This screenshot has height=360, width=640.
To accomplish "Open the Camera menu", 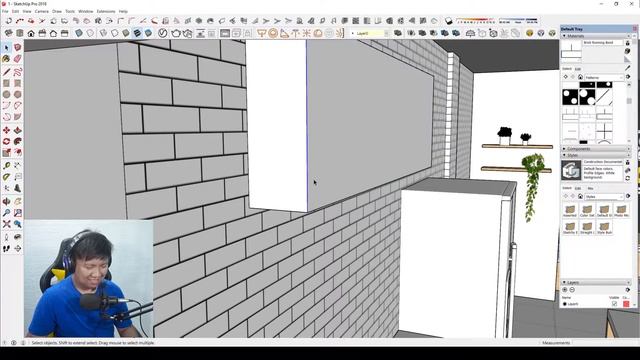I will click(x=41, y=11).
